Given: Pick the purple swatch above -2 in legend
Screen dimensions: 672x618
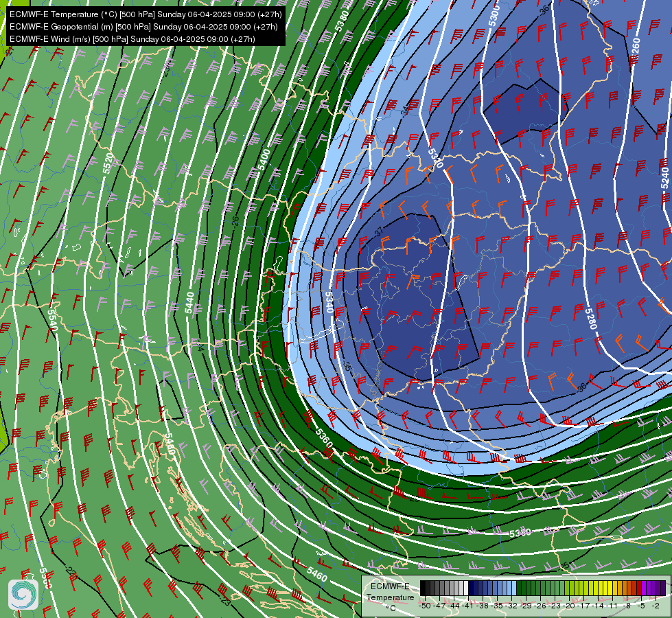Looking at the screenshot, I should point(658,588).
